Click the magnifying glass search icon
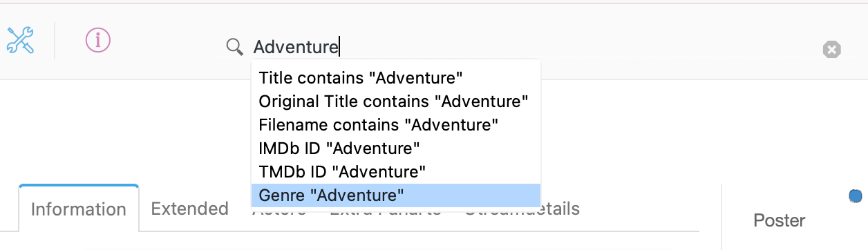This screenshot has width=868, height=250. tap(235, 47)
